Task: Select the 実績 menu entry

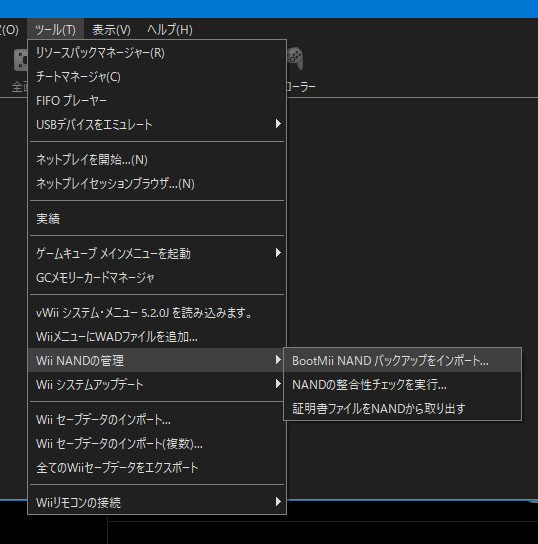Action: coord(157,219)
